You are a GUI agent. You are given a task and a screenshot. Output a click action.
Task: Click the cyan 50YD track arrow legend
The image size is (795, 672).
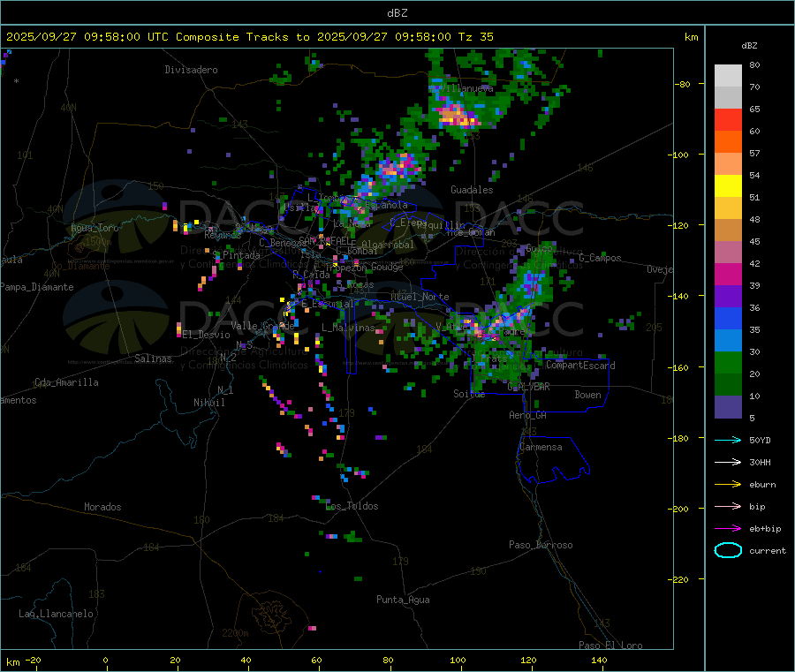coord(728,440)
